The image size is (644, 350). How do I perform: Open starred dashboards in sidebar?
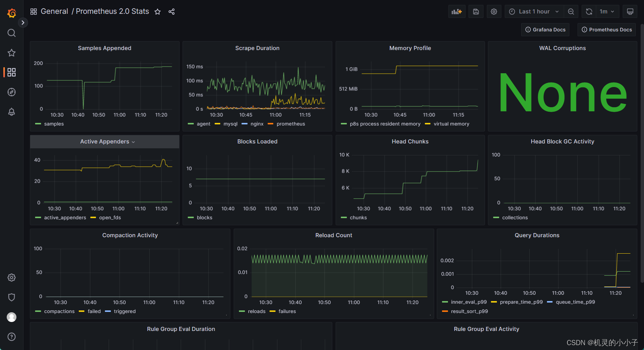pyautogui.click(x=12, y=53)
